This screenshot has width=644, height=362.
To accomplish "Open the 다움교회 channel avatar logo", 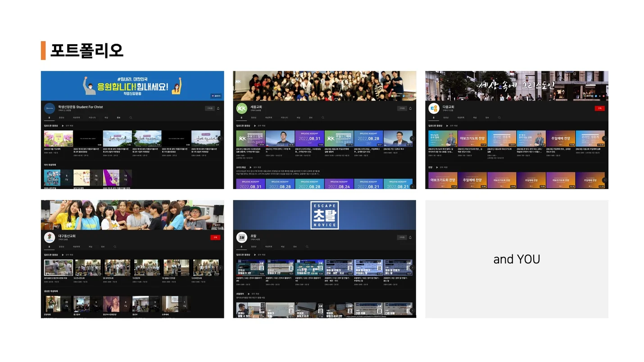I will (x=434, y=108).
